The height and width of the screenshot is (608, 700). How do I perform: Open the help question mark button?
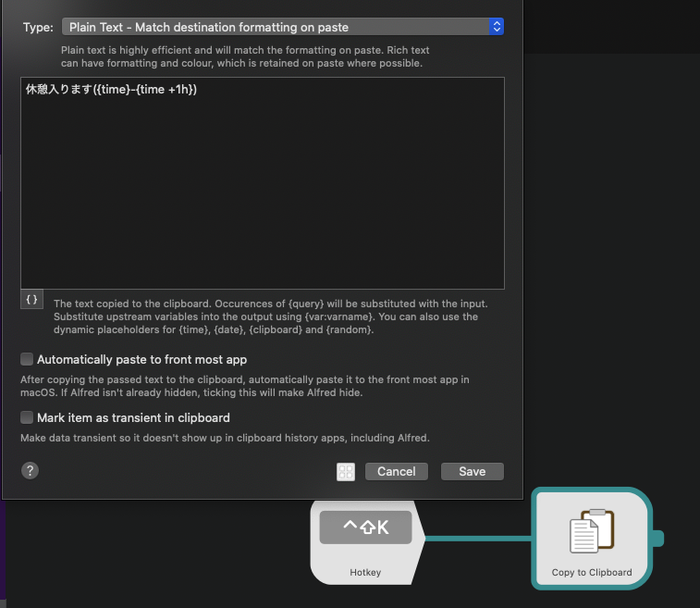point(30,470)
